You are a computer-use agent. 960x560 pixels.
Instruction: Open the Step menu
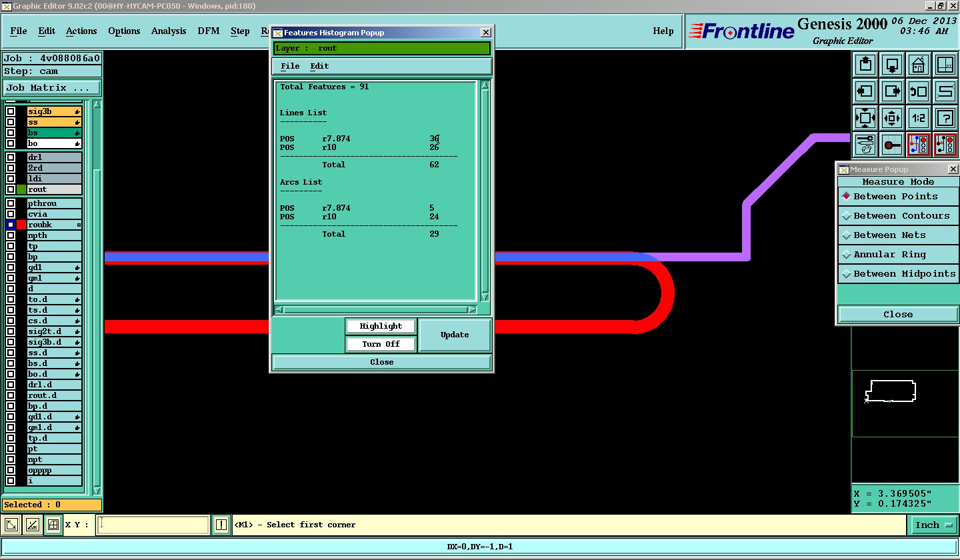click(240, 31)
